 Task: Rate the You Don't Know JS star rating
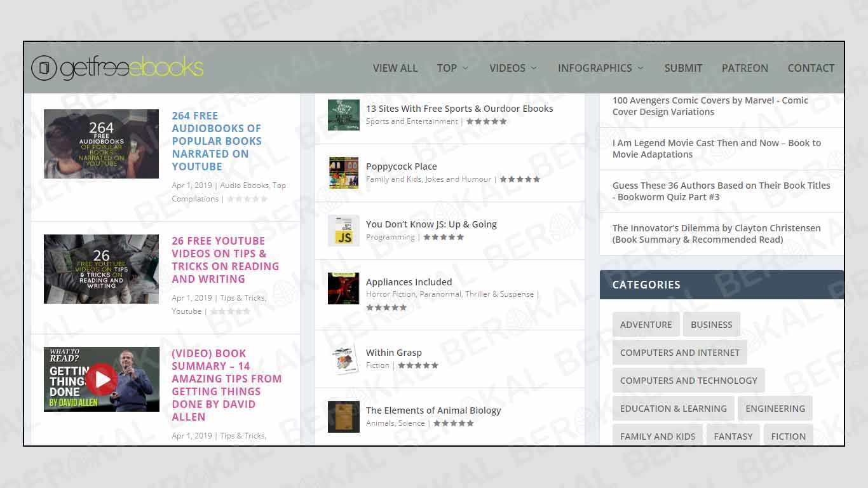tap(444, 237)
